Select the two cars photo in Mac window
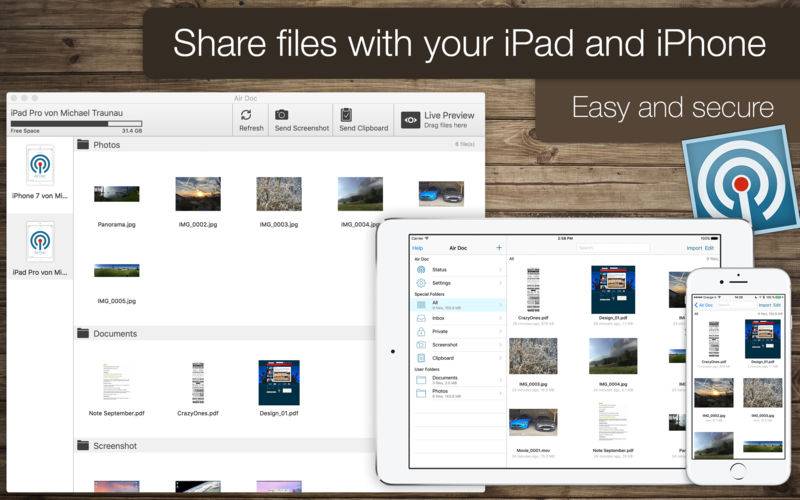This screenshot has width=800, height=500. tap(441, 194)
